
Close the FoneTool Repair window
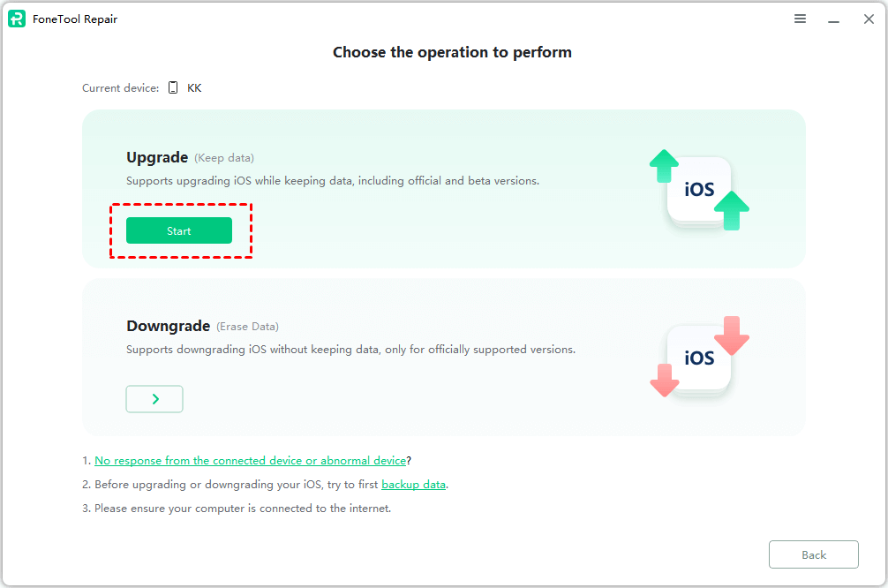click(x=869, y=19)
